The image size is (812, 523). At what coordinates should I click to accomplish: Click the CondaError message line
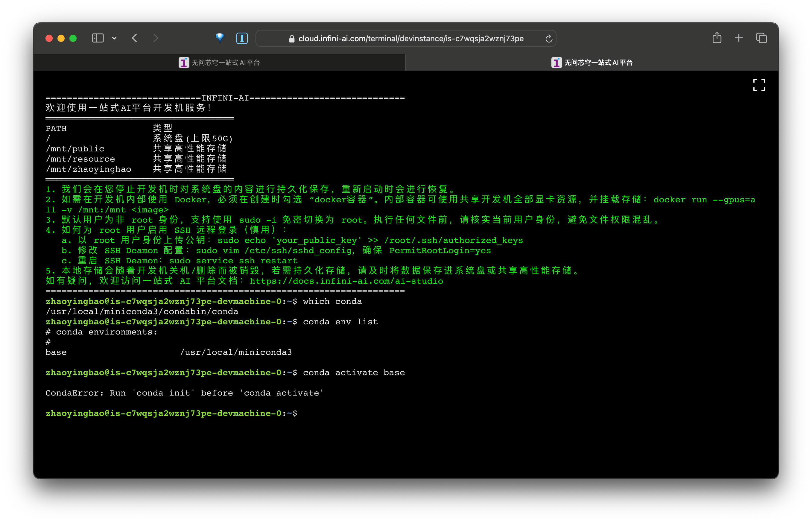tap(185, 393)
